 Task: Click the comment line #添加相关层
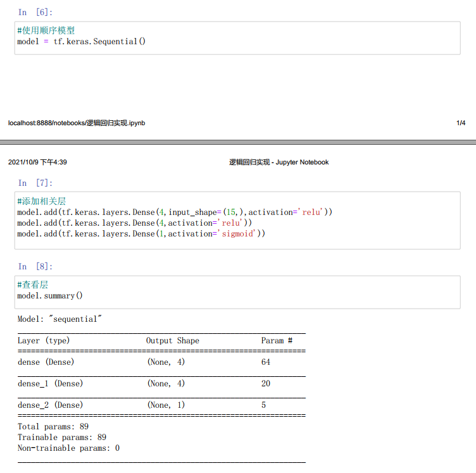tap(42, 201)
